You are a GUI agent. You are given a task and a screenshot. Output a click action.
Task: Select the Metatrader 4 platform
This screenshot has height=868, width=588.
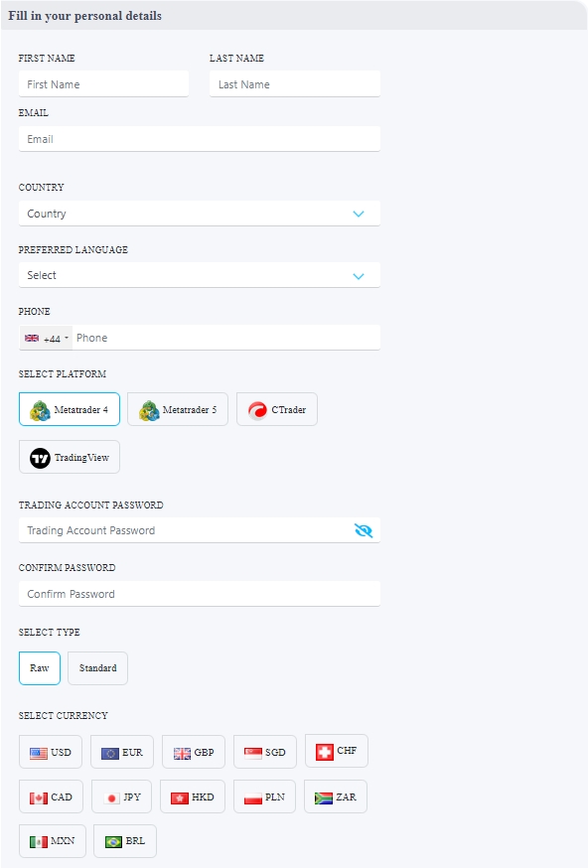(69, 408)
